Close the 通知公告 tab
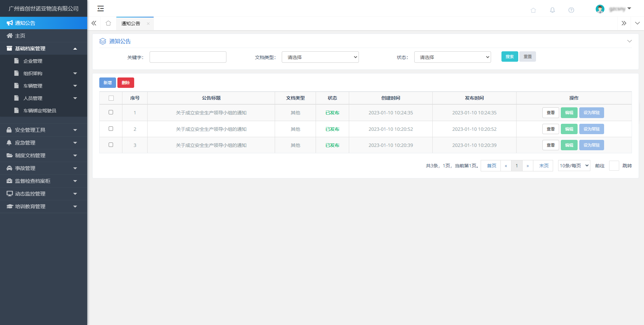 point(148,23)
